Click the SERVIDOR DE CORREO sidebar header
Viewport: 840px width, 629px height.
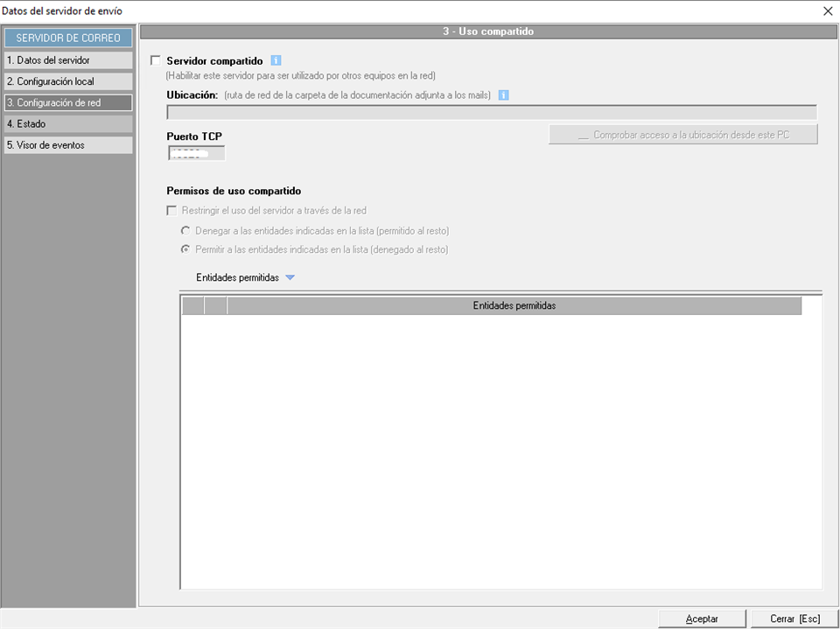point(68,38)
